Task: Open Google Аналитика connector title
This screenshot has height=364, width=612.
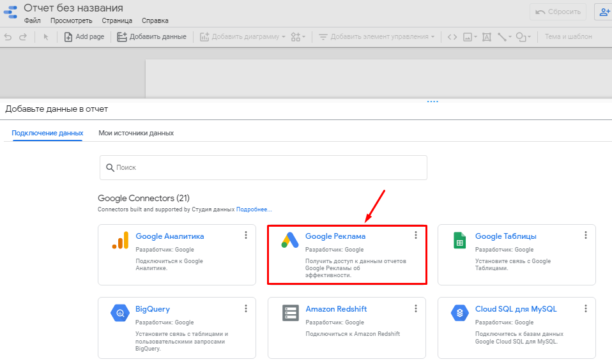Action: (170, 236)
